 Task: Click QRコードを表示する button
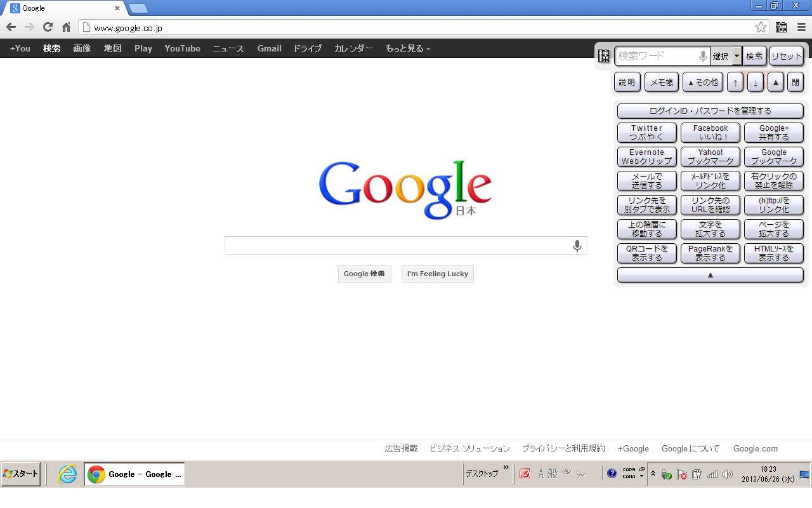(x=647, y=253)
